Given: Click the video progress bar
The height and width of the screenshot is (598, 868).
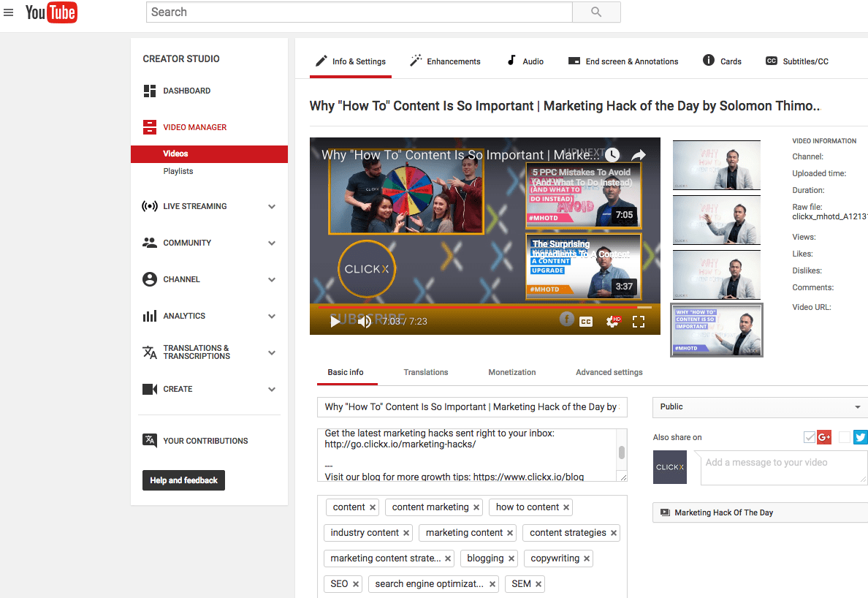Looking at the screenshot, I should coord(484,307).
